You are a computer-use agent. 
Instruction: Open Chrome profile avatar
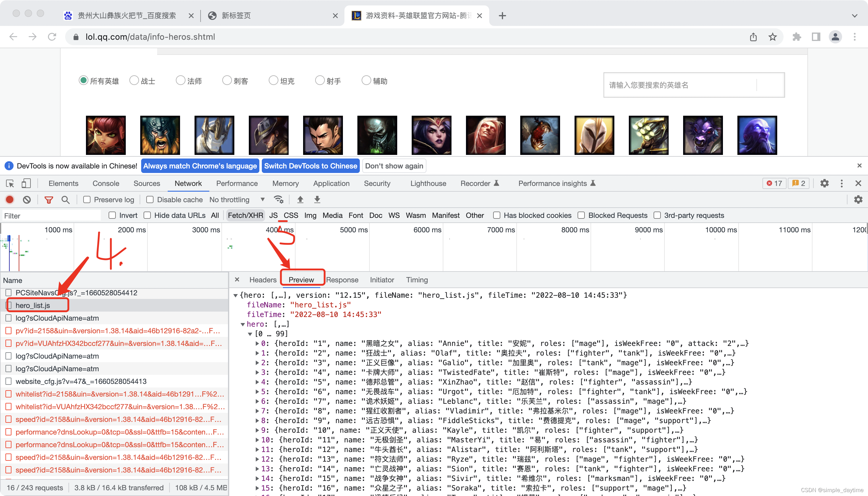click(x=835, y=37)
